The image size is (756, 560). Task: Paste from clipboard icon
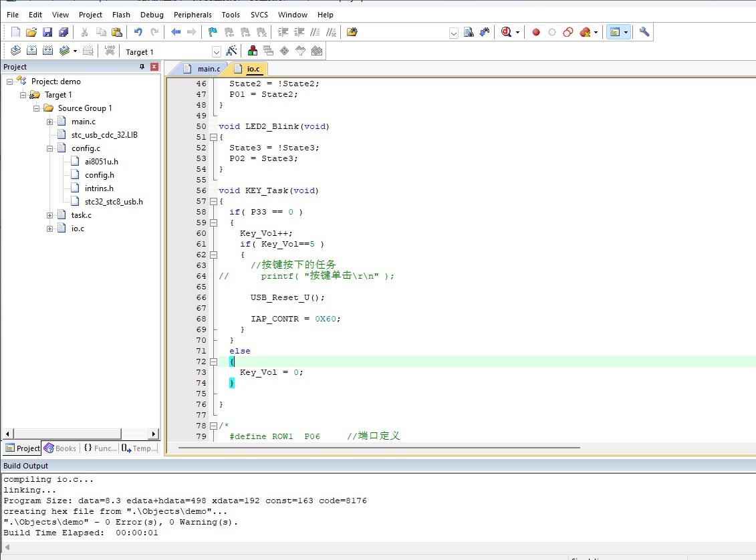click(x=117, y=32)
